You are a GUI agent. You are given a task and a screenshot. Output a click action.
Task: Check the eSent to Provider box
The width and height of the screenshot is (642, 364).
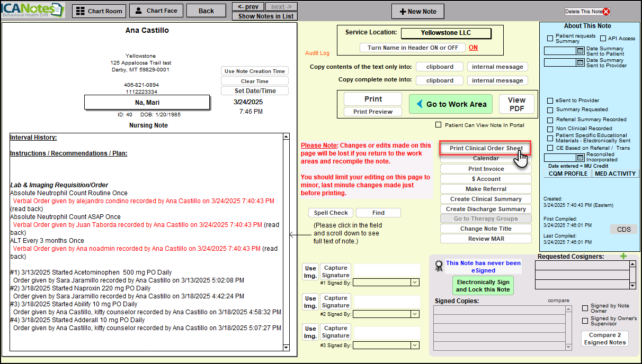click(550, 101)
